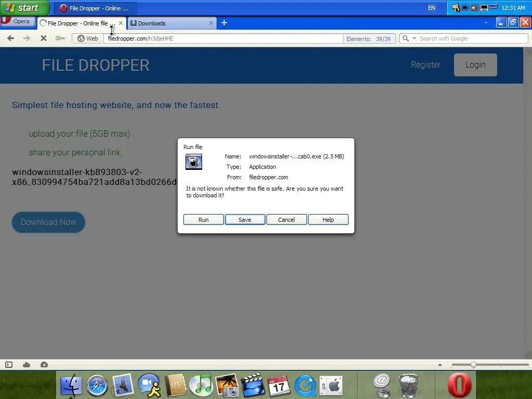Launch iTunes from the dock
Viewport: 532px width, 399px height.
[201, 385]
